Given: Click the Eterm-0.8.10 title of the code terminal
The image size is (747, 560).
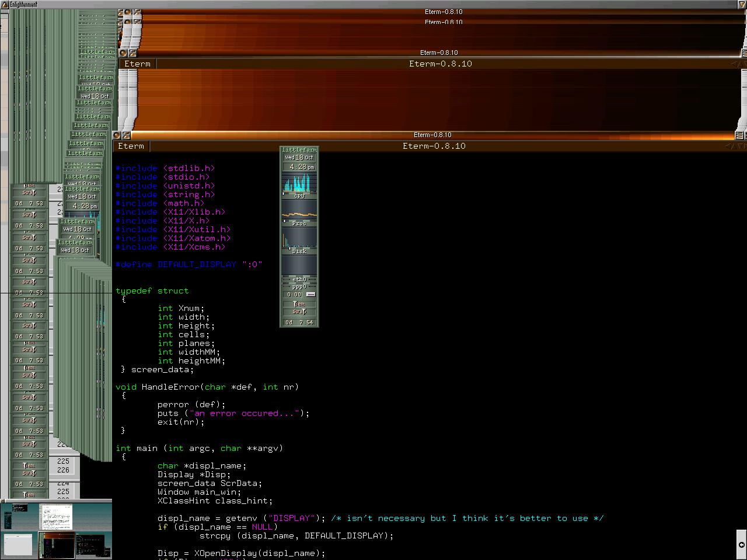Looking at the screenshot, I should tap(434, 146).
